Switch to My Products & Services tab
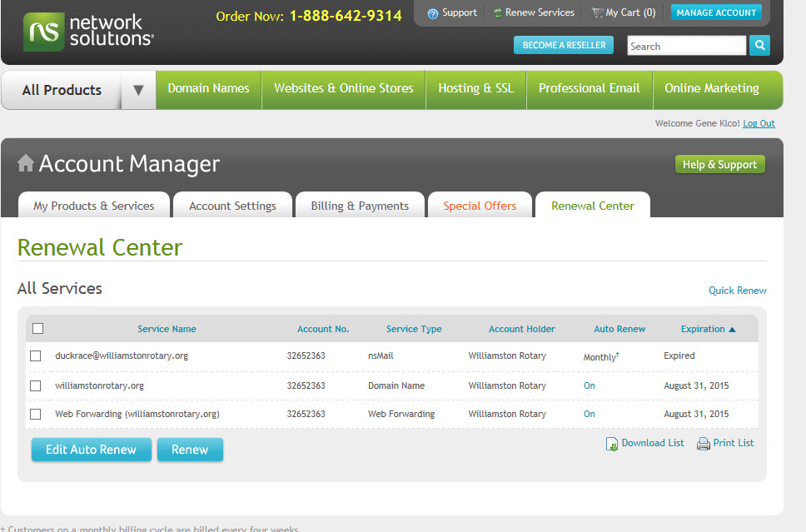806x532 pixels. (94, 206)
